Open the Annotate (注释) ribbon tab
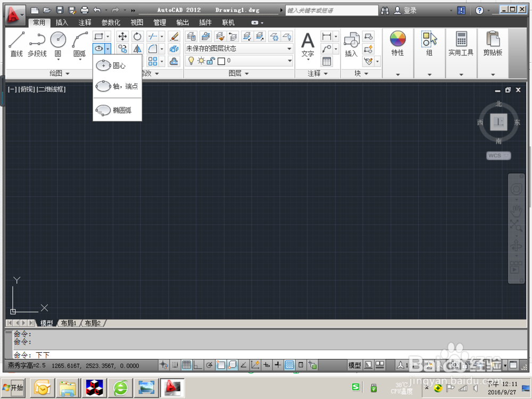 pos(85,22)
